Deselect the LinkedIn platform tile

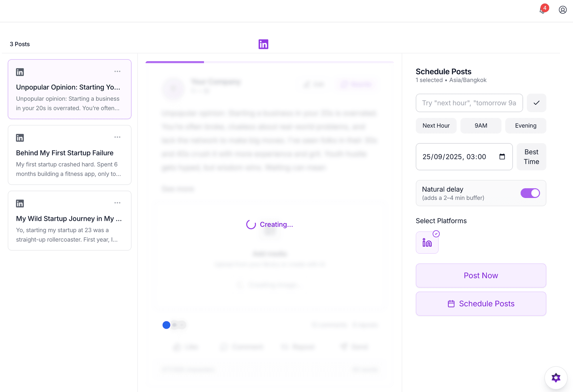tap(427, 243)
